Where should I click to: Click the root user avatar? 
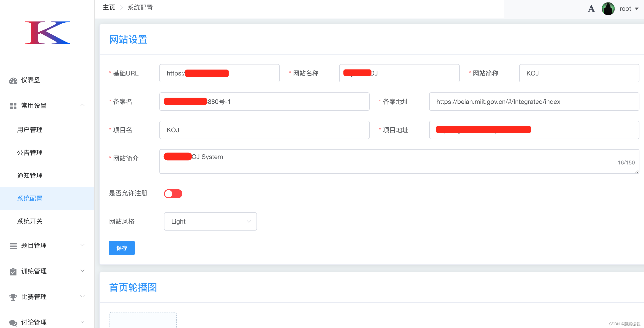[608, 9]
